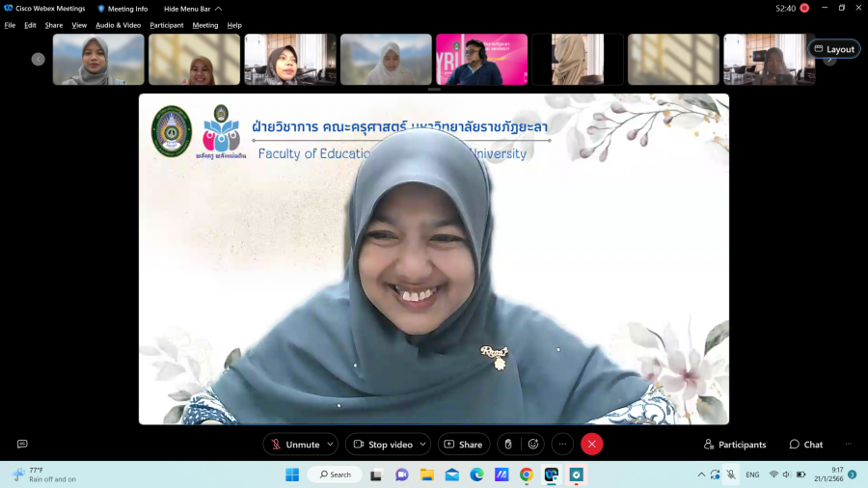Screen dimensions: 868x488
Task: Stop video camera feed
Action: coord(383,444)
